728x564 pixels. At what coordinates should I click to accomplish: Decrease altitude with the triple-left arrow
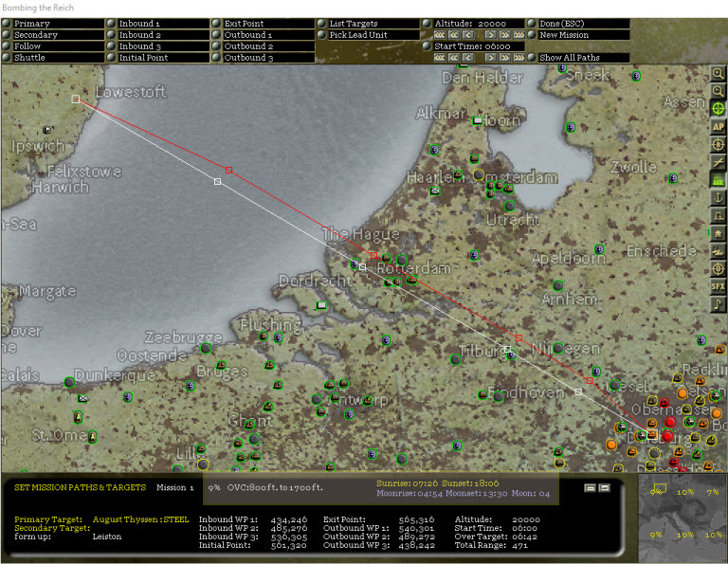[x=440, y=35]
